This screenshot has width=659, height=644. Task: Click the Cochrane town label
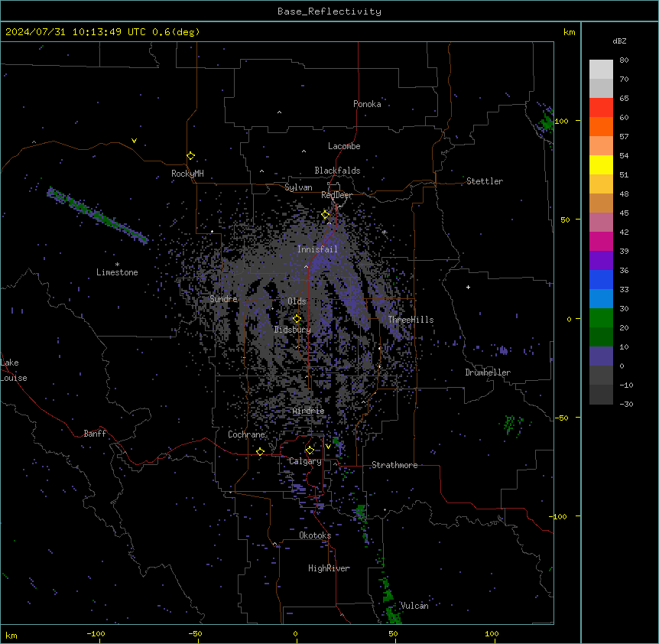click(246, 434)
